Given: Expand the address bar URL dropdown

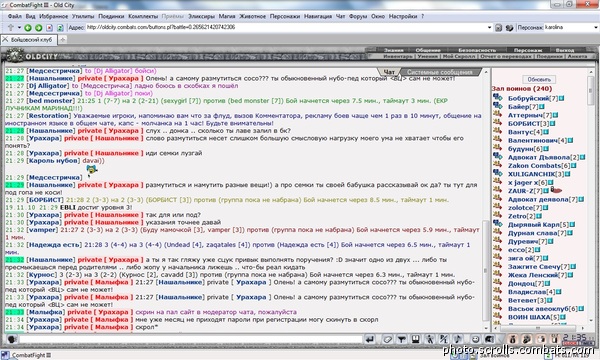Looking at the screenshot, I should tap(489, 28).
